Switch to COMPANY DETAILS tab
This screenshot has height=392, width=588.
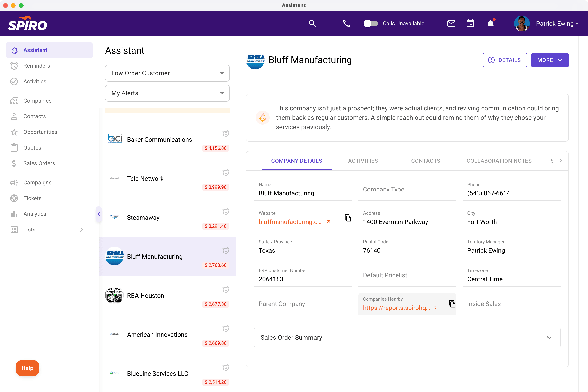[297, 161]
